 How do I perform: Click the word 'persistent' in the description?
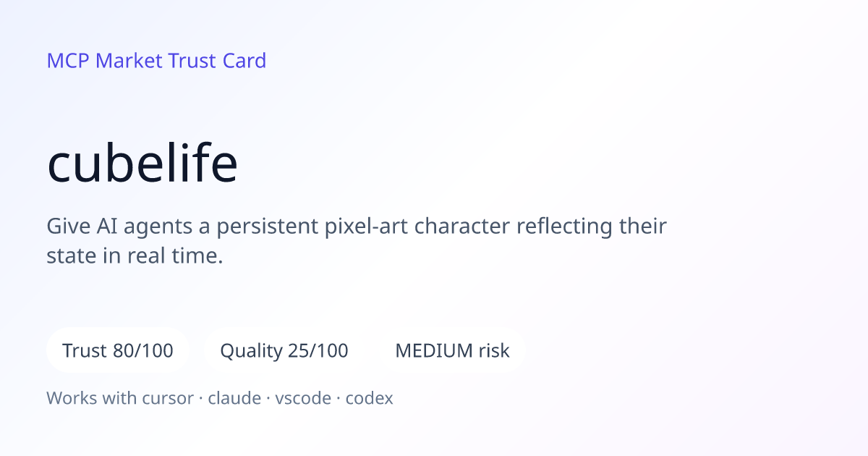click(x=267, y=227)
